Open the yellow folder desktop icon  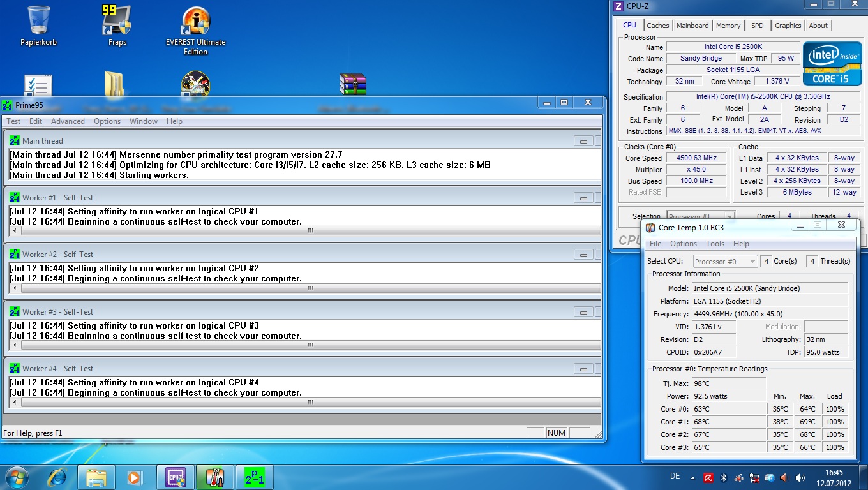115,84
